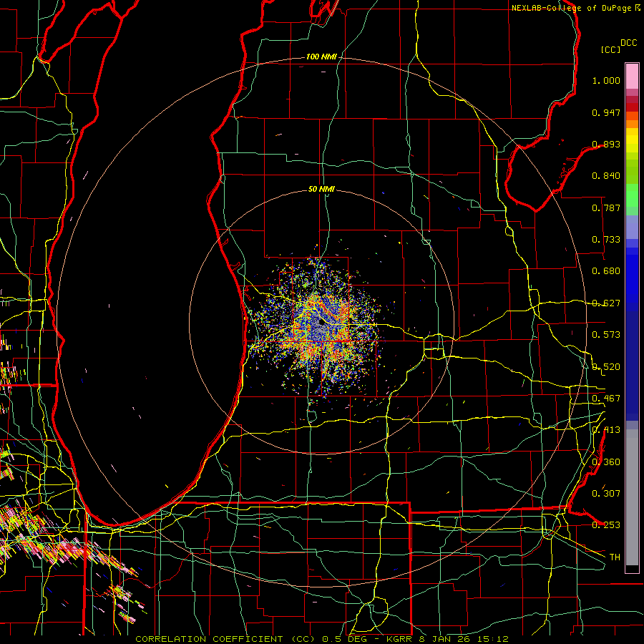Select the 0.680 value on the legend

[606, 271]
